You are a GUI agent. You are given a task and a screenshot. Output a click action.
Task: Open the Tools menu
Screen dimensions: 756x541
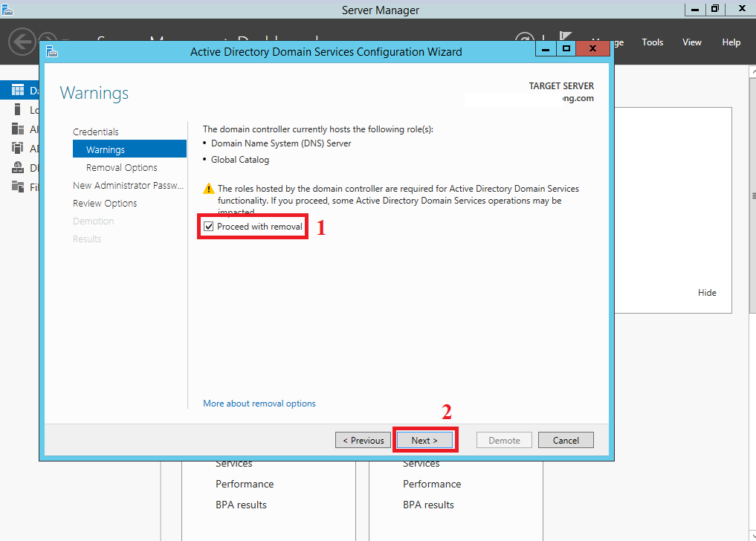click(652, 42)
